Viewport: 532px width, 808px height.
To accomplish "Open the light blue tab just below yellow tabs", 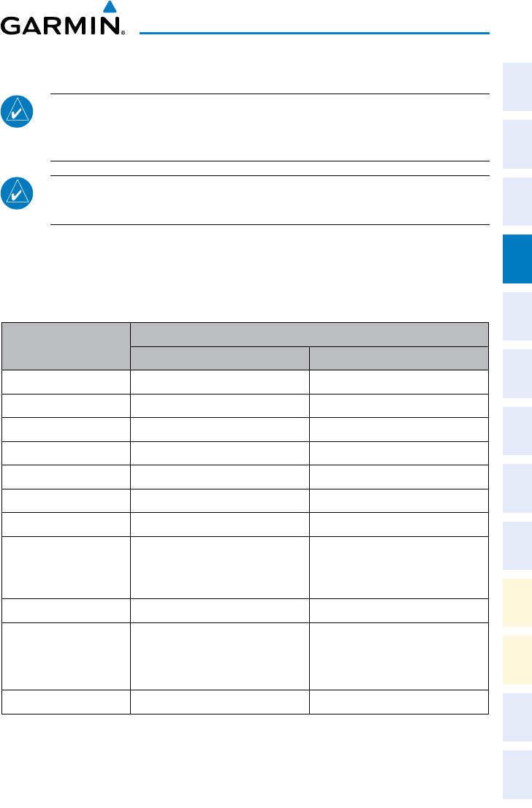I will pos(517,718).
